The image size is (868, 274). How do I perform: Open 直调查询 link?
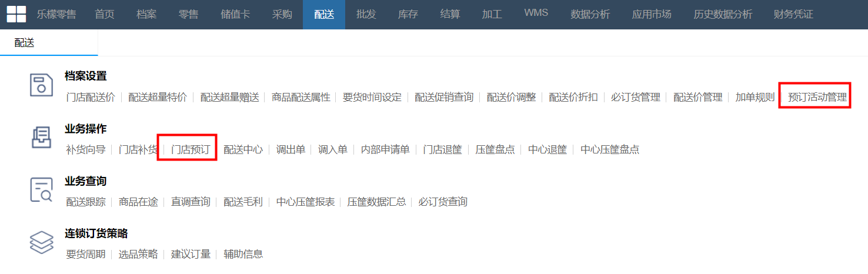(x=191, y=202)
